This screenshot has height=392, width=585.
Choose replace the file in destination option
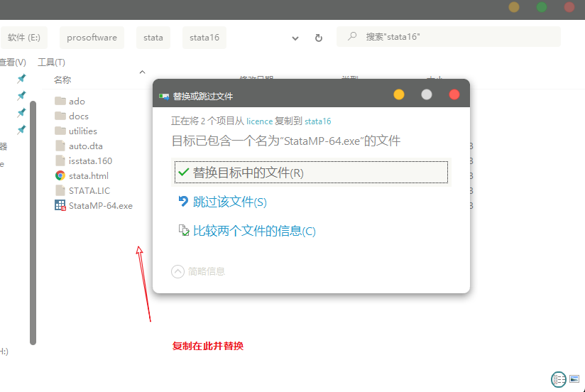click(x=311, y=173)
